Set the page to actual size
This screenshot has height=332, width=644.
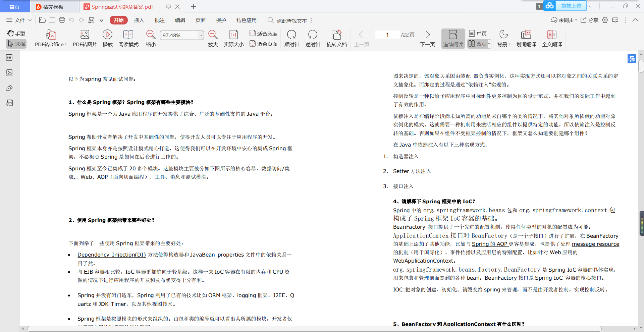point(233,38)
